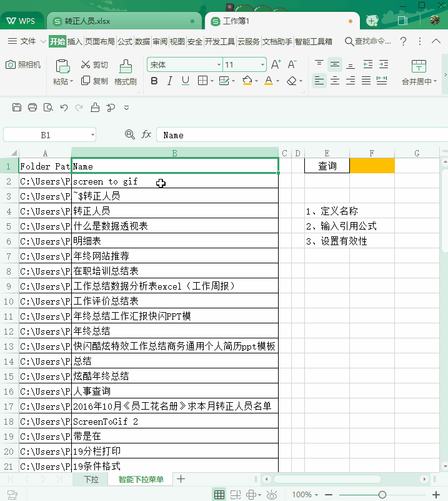Toggle italic formatting
This screenshot has width=448, height=501.
click(x=170, y=81)
